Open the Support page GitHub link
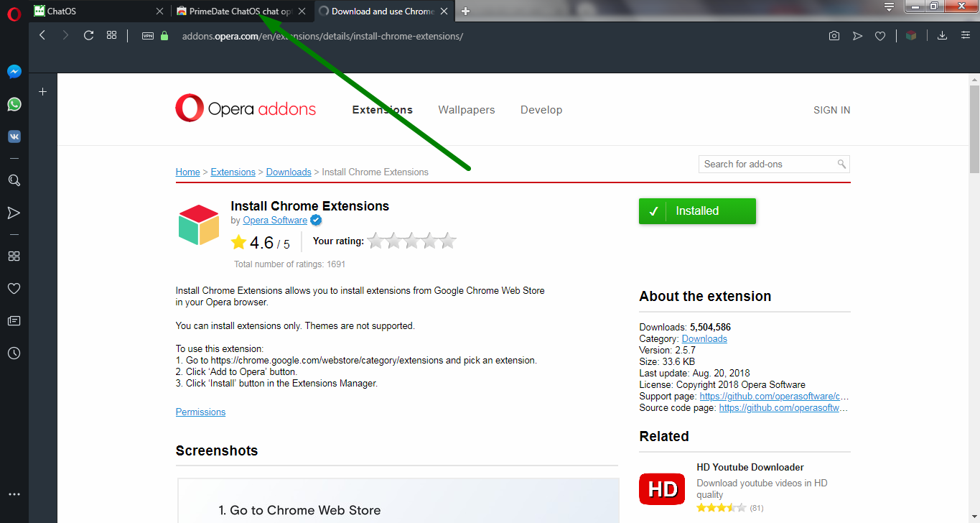 pos(774,397)
